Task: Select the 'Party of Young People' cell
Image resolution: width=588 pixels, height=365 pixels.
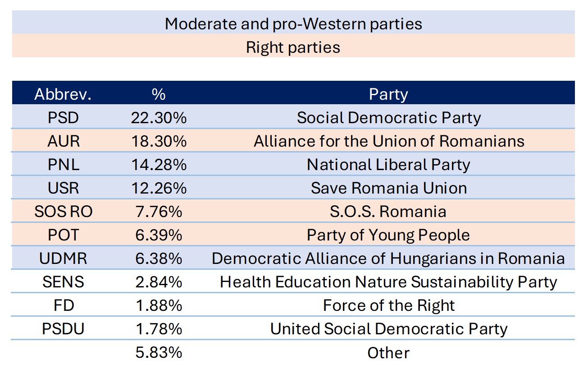Action: pyautogui.click(x=388, y=235)
